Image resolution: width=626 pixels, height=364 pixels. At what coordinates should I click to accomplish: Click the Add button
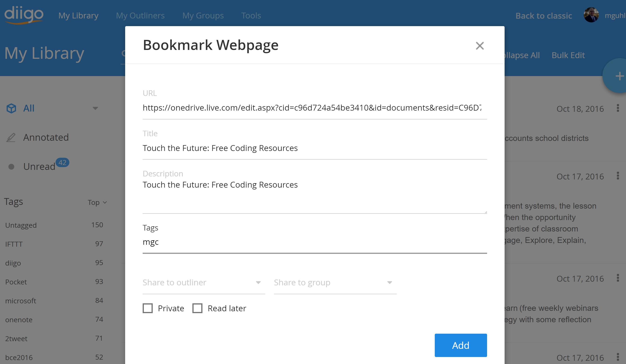click(x=460, y=345)
